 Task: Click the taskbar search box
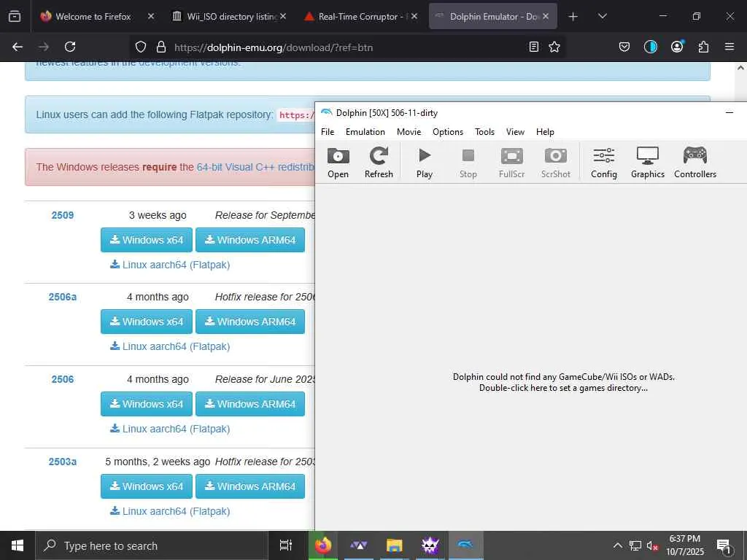152,545
